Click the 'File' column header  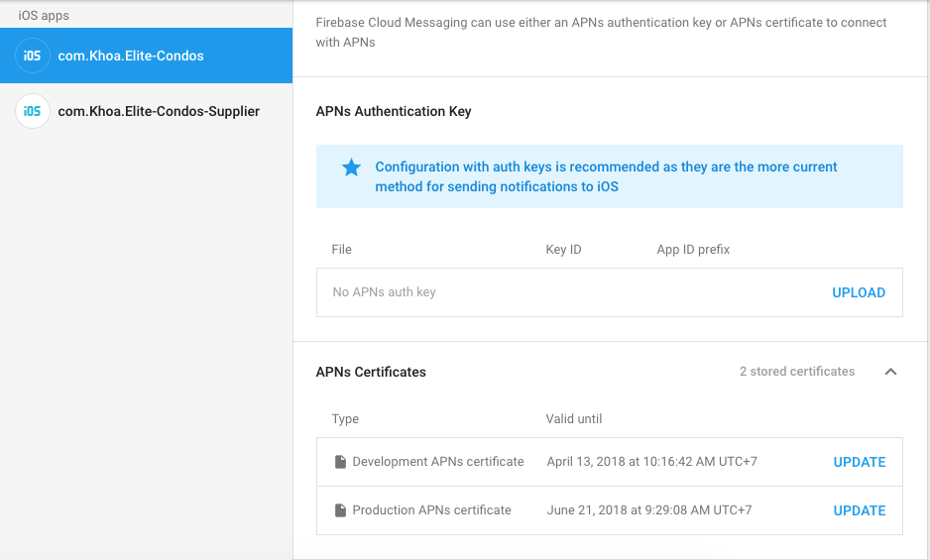pos(342,249)
